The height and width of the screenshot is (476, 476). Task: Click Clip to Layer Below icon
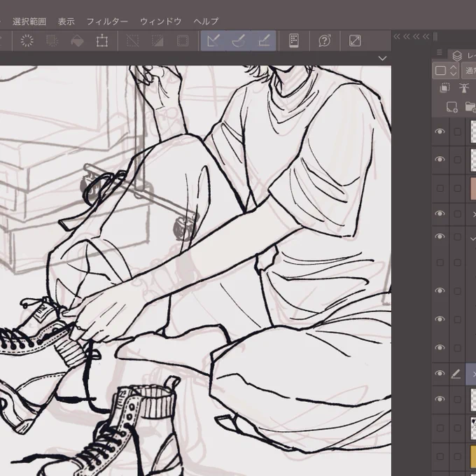coord(444,88)
